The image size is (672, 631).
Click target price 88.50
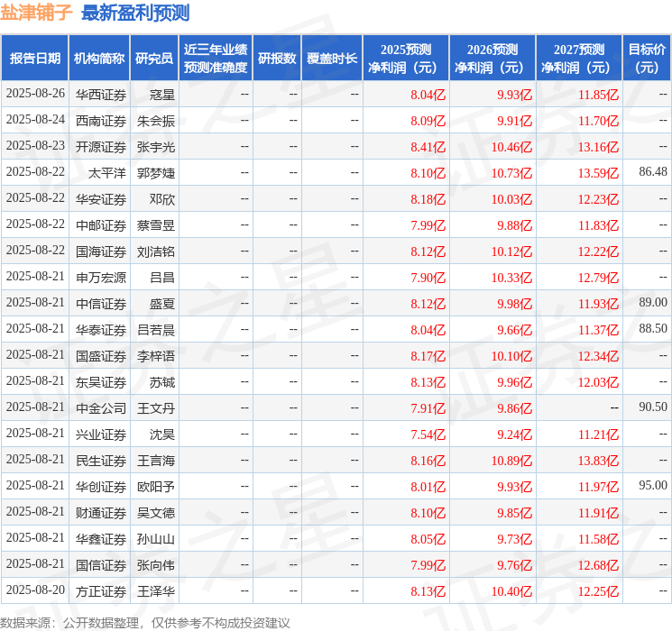[x=653, y=328]
